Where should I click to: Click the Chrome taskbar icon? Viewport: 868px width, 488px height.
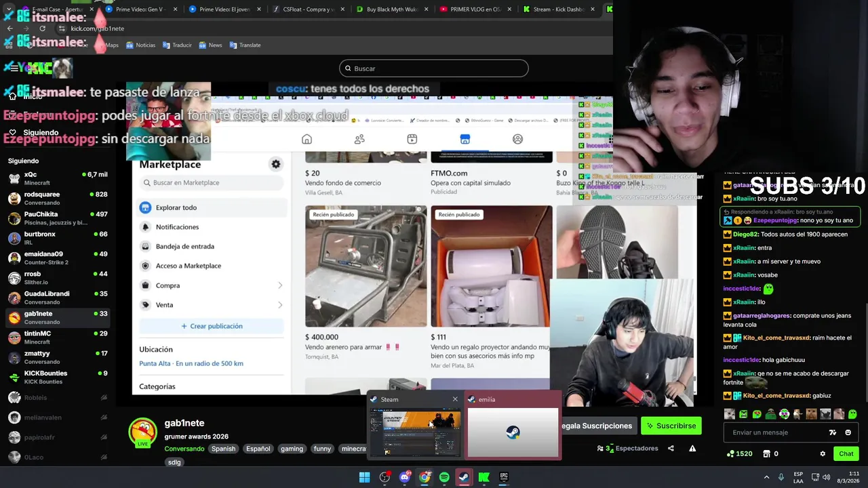[425, 477]
